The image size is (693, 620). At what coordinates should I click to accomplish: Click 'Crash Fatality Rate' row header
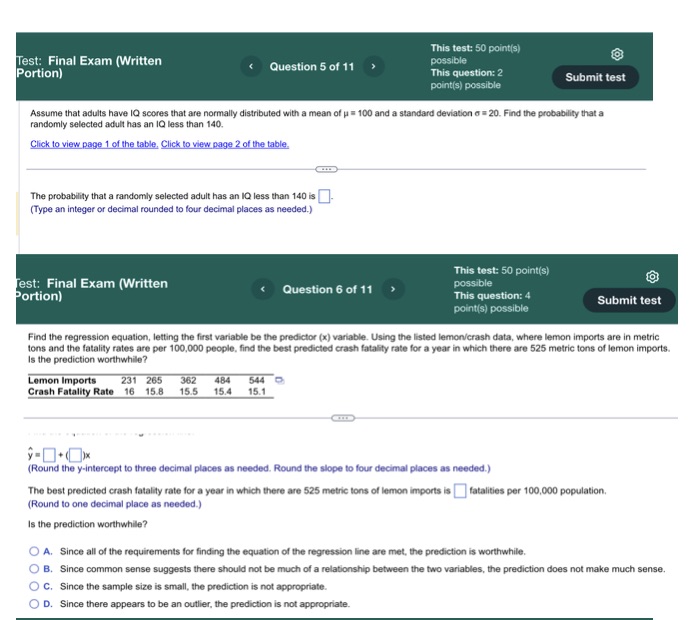click(71, 392)
